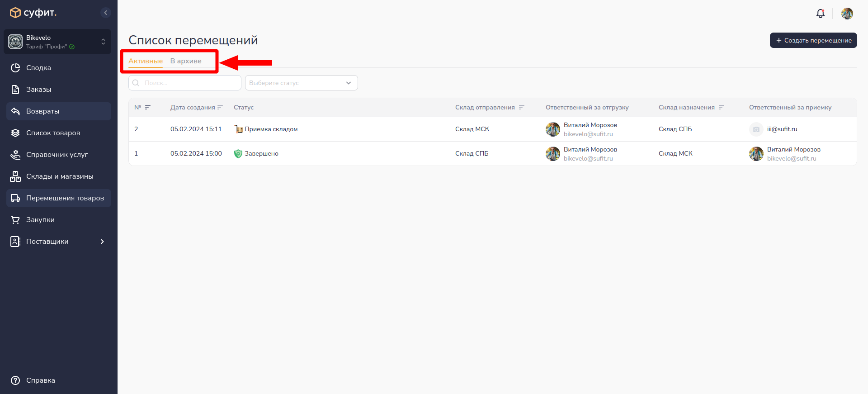Expand the Поставщики submenu chevron
The width and height of the screenshot is (868, 394).
click(x=103, y=242)
